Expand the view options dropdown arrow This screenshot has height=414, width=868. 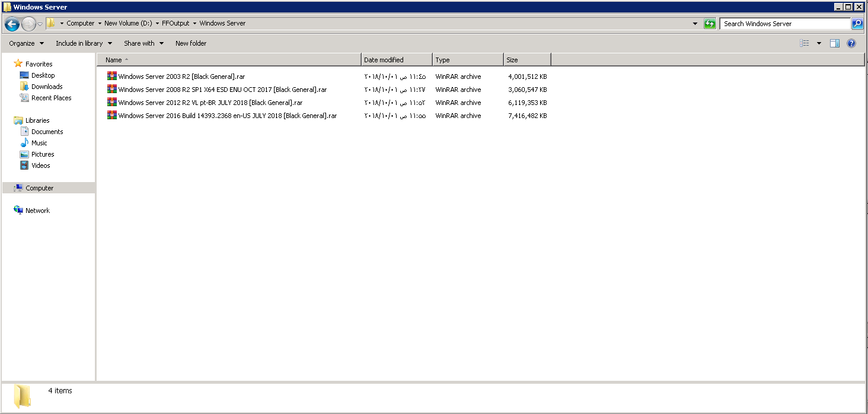click(819, 43)
